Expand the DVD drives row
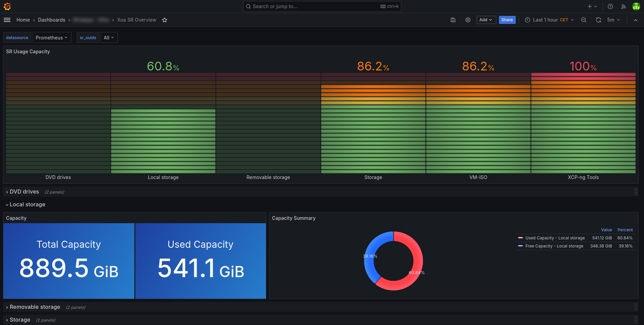The height and width of the screenshot is (325, 644). (24, 191)
